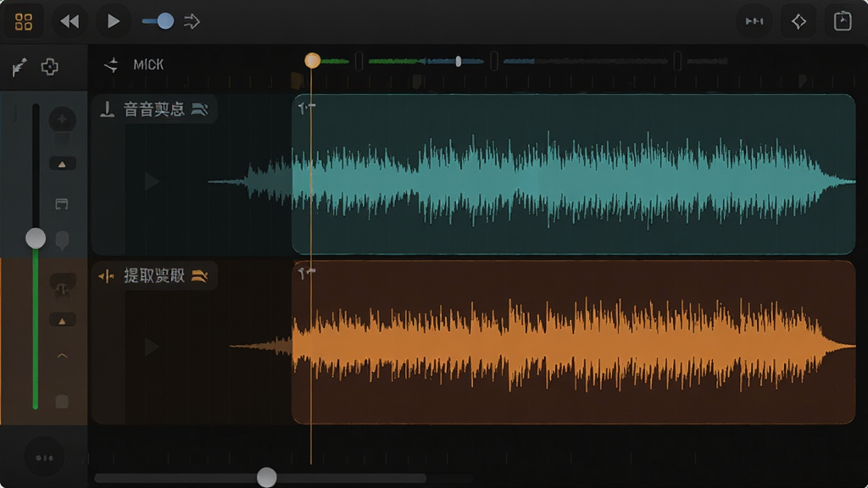Click the orange playhead marker
This screenshot has height=488, width=868.
pos(312,60)
